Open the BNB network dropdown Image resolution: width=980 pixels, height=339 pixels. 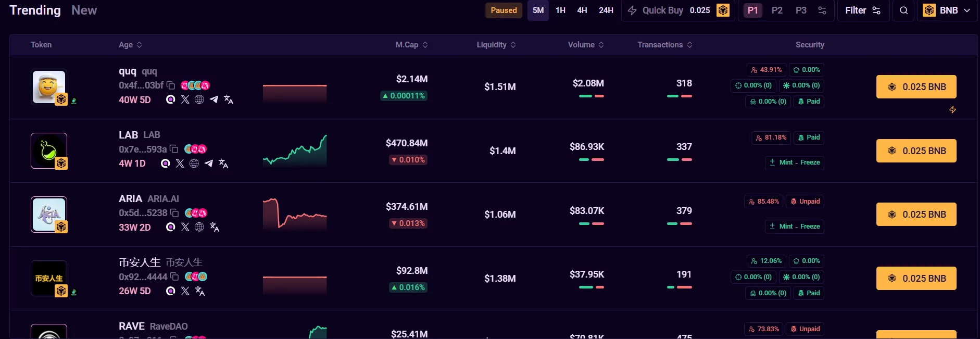pos(947,10)
